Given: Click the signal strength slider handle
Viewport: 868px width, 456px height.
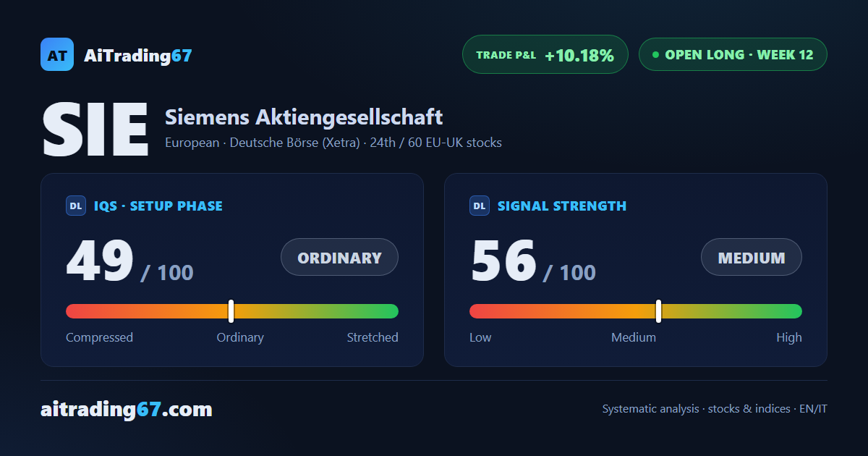Looking at the screenshot, I should pyautogui.click(x=659, y=311).
